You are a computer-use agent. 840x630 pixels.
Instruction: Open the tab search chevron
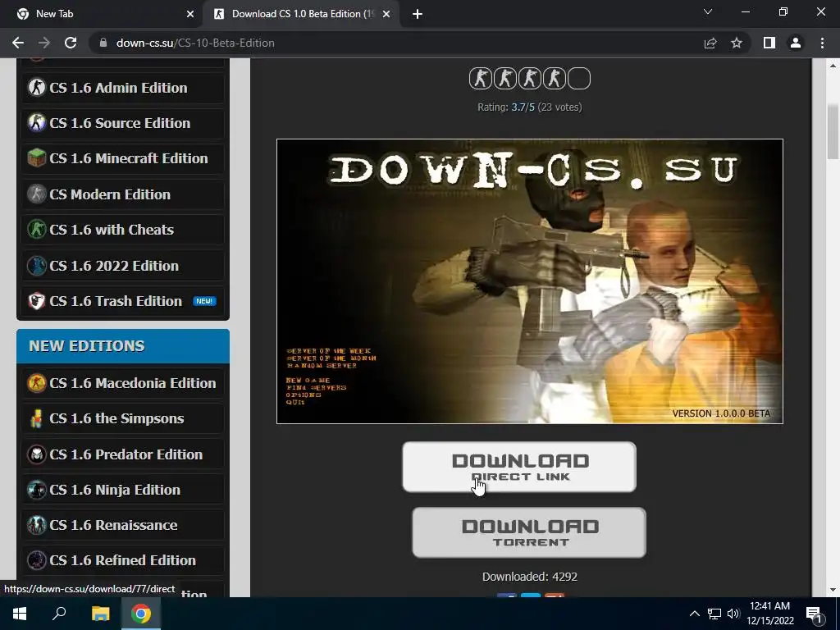coord(708,11)
